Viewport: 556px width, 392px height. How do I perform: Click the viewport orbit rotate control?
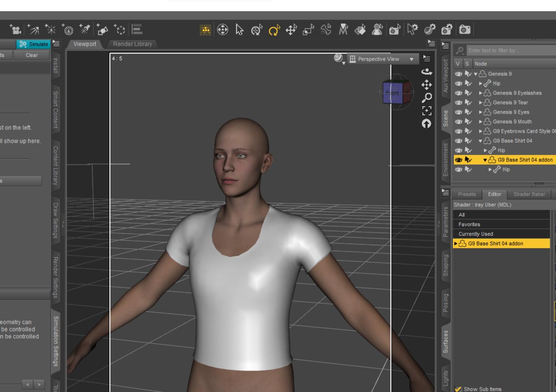[x=427, y=72]
